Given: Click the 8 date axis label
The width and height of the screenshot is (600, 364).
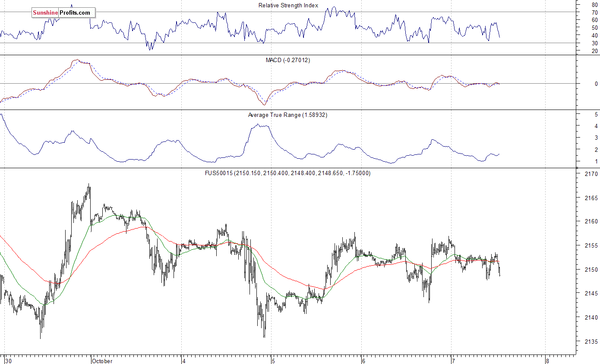Looking at the screenshot, I should point(547,361).
